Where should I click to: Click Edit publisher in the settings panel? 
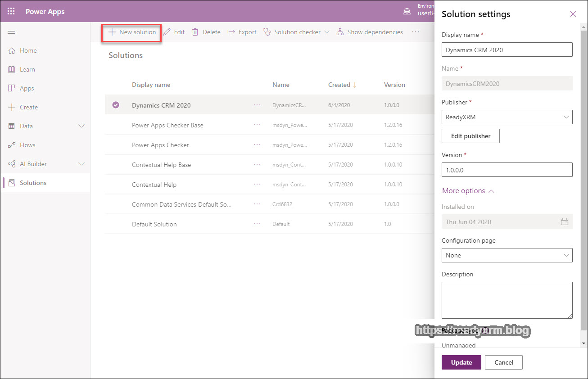[x=470, y=135]
